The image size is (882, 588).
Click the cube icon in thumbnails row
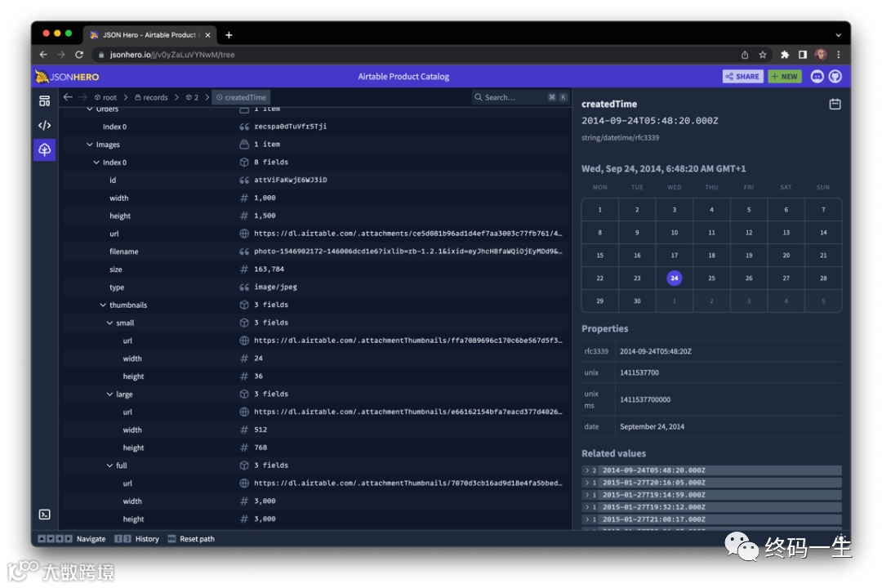tap(244, 305)
